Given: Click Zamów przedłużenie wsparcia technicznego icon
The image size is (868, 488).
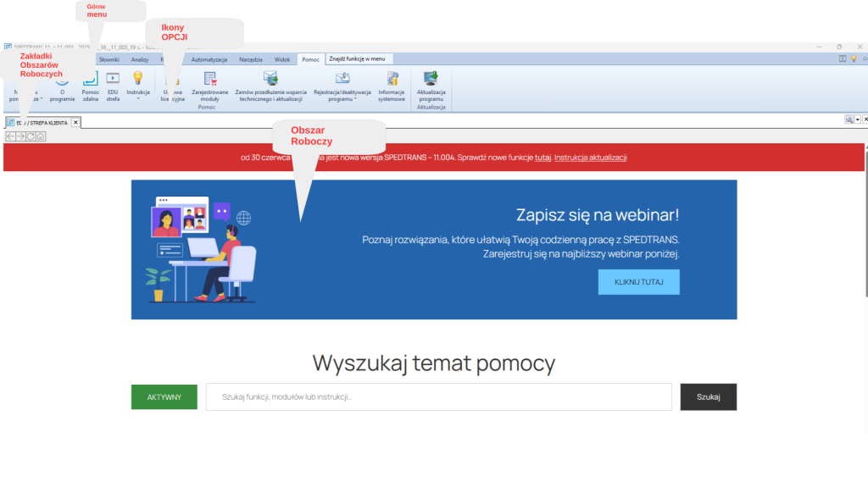Looking at the screenshot, I should (x=270, y=84).
